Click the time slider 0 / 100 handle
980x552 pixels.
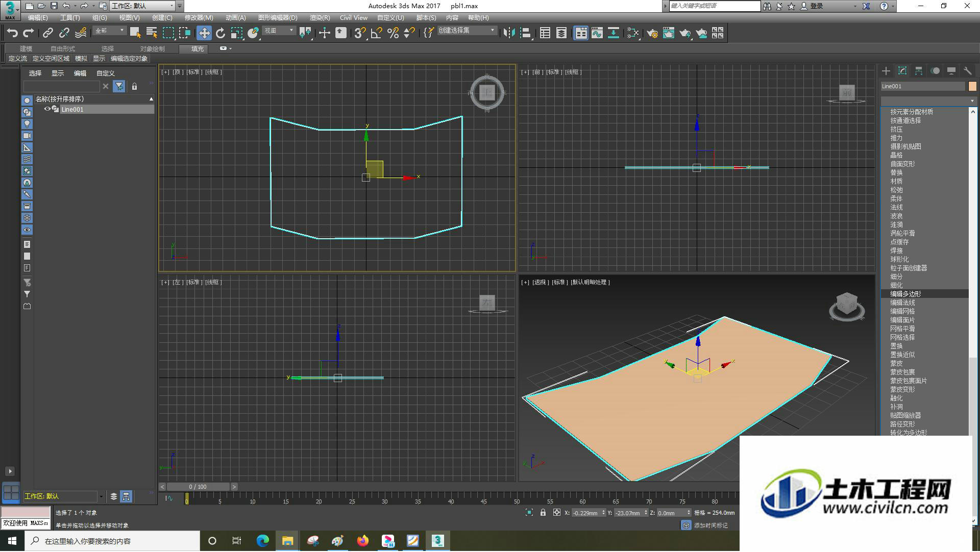(198, 487)
